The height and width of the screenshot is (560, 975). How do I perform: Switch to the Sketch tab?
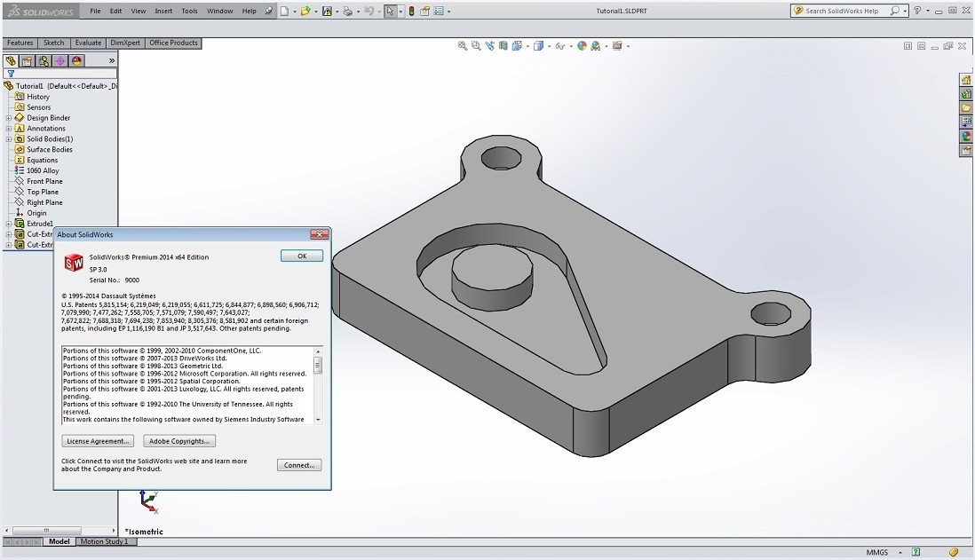(x=53, y=43)
